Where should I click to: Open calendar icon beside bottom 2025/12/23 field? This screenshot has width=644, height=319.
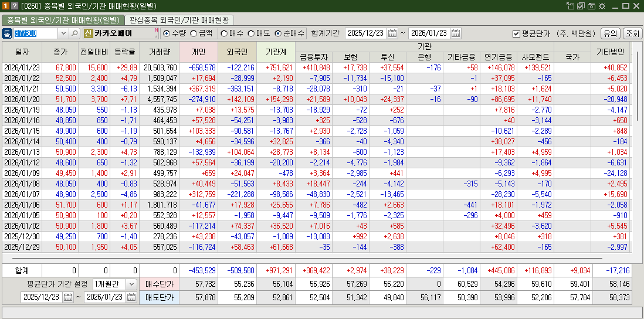click(68, 297)
